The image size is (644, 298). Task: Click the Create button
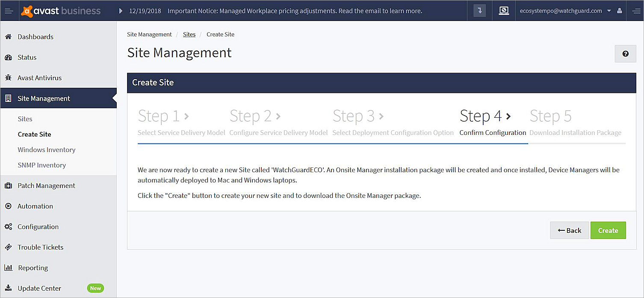[x=608, y=230]
